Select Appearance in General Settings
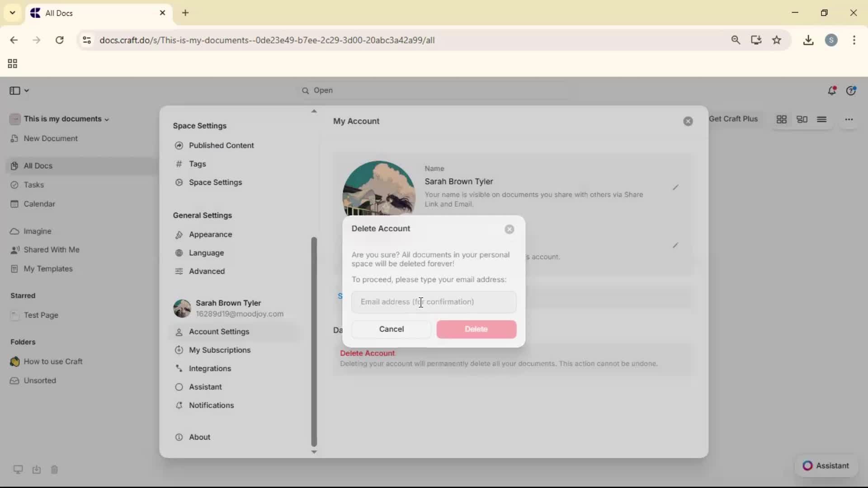The image size is (868, 488). point(210,235)
